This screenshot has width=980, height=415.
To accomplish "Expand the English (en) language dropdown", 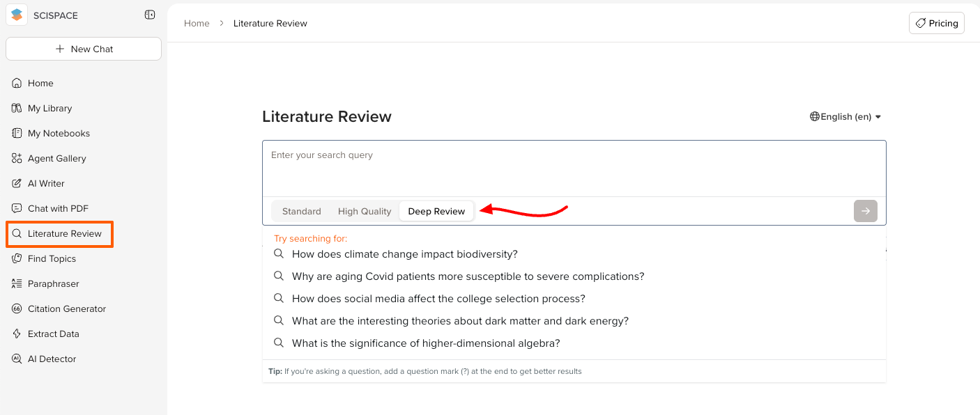I will pyautogui.click(x=845, y=117).
